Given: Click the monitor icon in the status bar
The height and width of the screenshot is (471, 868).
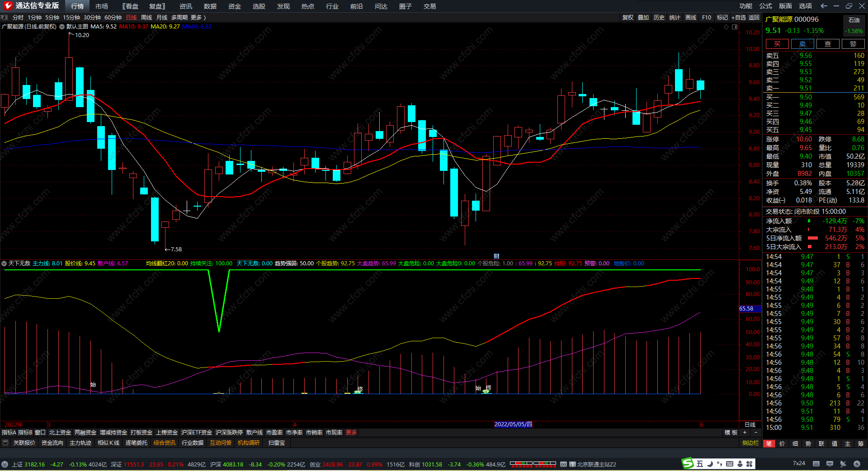Looking at the screenshot, I should point(830,464).
